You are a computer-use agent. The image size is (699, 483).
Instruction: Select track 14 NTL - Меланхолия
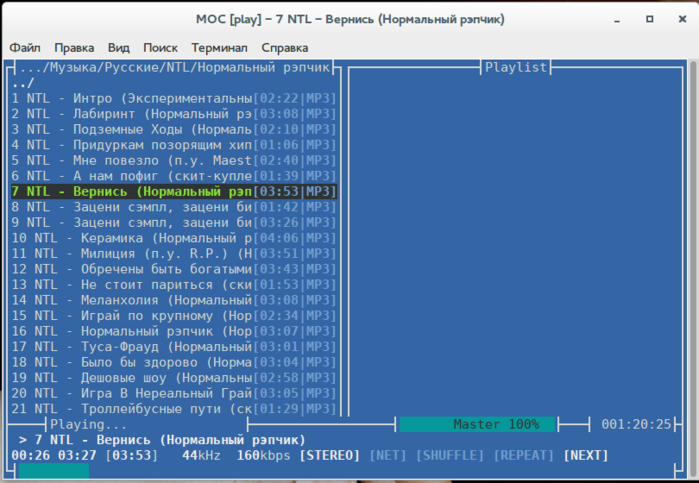(x=174, y=300)
